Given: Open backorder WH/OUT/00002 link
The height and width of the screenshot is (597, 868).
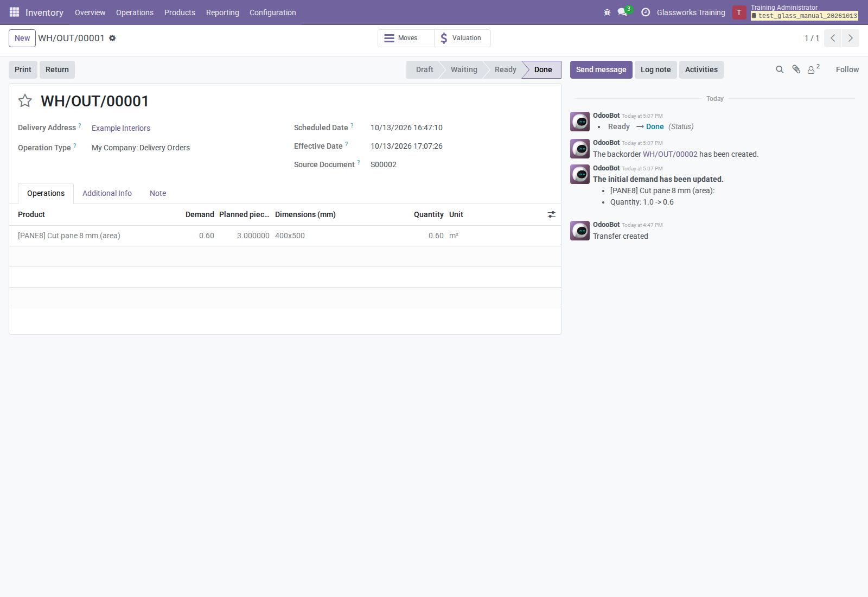Looking at the screenshot, I should [x=670, y=154].
